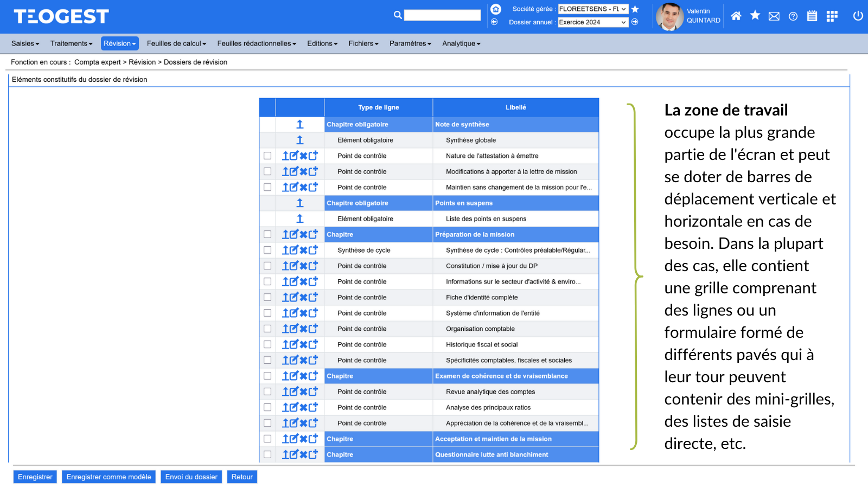Open the calendar notepad icon
Viewport: 868px width, 488px height.
(x=812, y=16)
